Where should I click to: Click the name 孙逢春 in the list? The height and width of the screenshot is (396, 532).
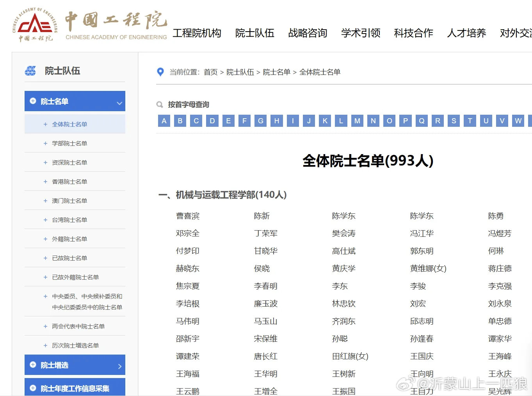coord(422,339)
